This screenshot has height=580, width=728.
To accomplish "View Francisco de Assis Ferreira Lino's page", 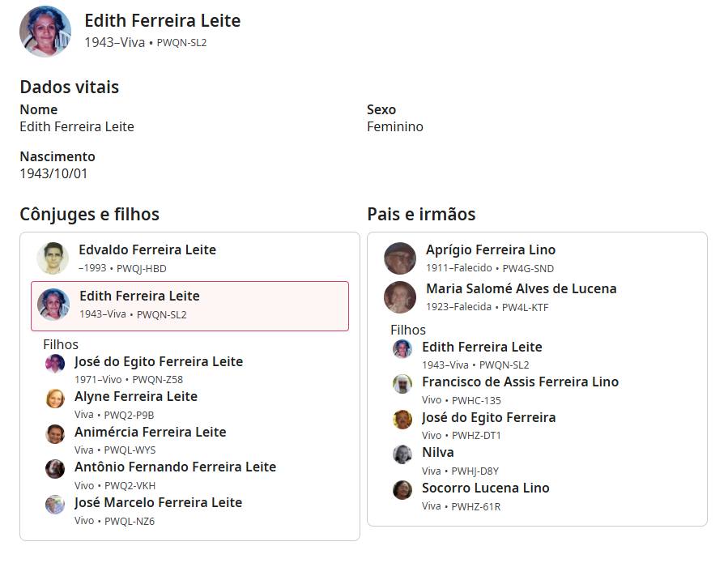I will (x=520, y=382).
